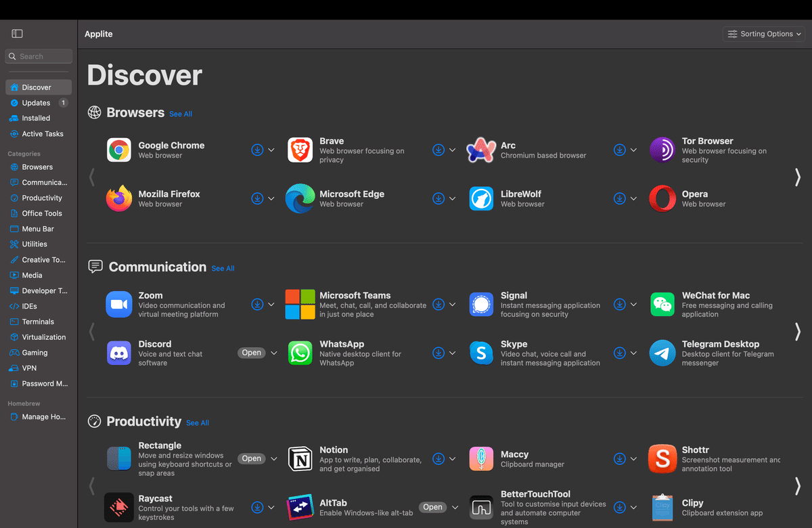The image size is (812, 528).
Task: Download Notion via its download icon
Action: 438,459
